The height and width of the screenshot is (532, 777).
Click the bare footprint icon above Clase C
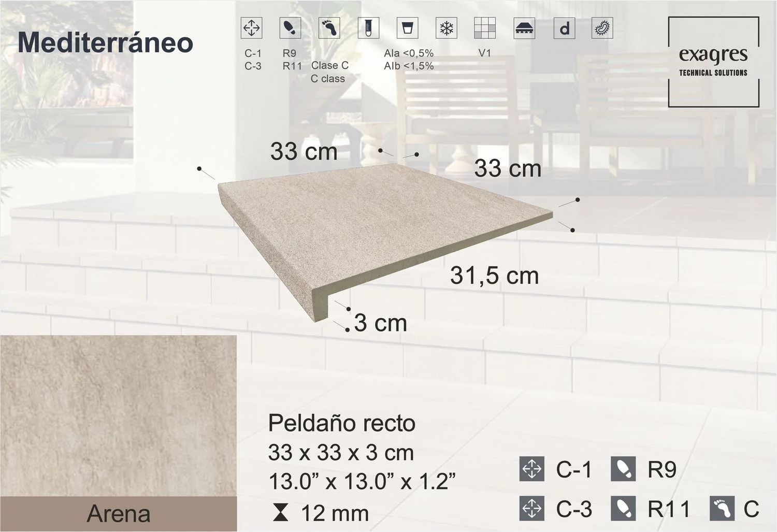[329, 28]
